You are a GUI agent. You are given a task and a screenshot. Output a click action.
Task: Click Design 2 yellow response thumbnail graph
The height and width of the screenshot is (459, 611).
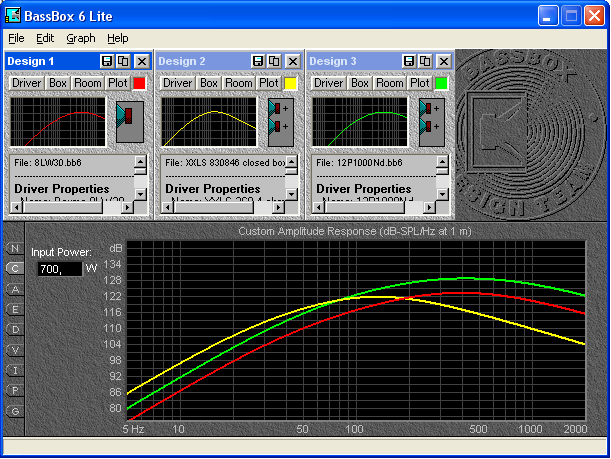click(208, 122)
